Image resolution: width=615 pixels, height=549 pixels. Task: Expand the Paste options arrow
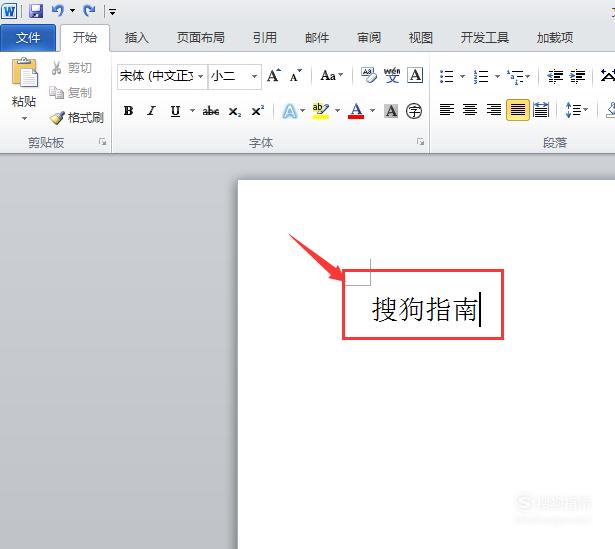[x=24, y=118]
